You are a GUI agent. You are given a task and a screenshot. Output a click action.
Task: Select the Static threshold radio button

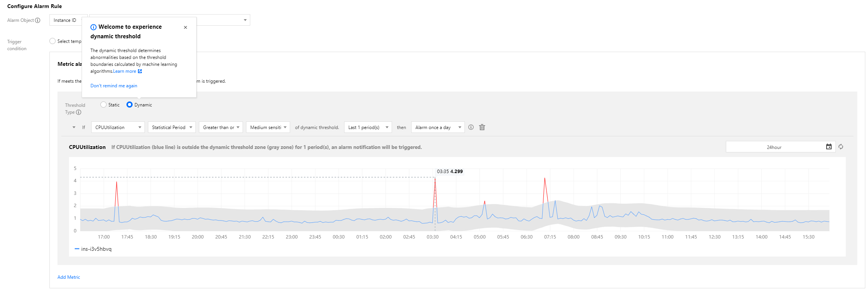pyautogui.click(x=103, y=105)
